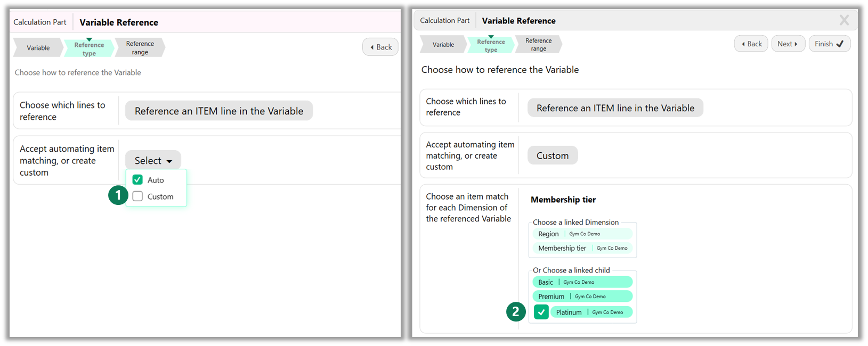
Task: Go to Reference type step in right panel
Action: pos(491,45)
